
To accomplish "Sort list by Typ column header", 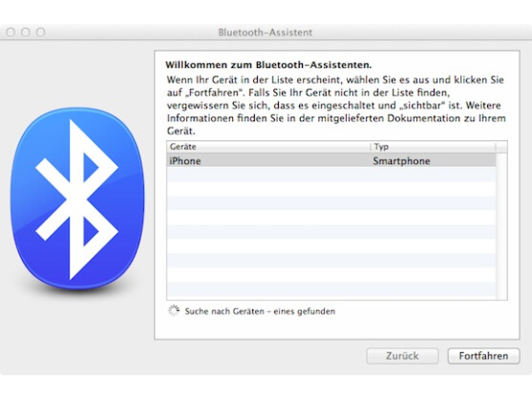I will (433, 147).
